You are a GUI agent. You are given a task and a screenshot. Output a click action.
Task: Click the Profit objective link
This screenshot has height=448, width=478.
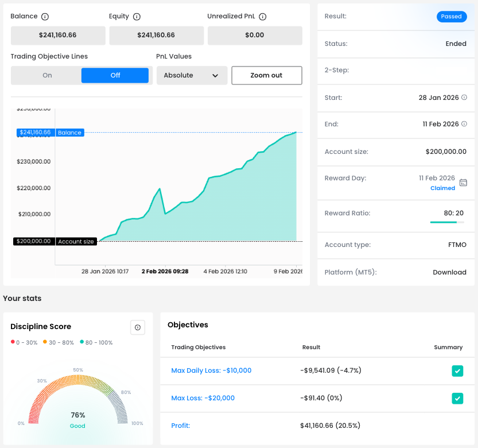[180, 426]
